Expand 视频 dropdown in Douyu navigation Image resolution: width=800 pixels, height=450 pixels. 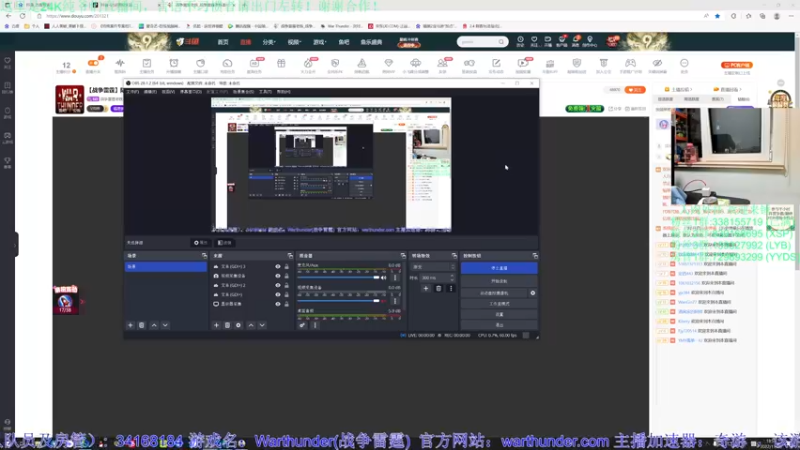tap(294, 42)
